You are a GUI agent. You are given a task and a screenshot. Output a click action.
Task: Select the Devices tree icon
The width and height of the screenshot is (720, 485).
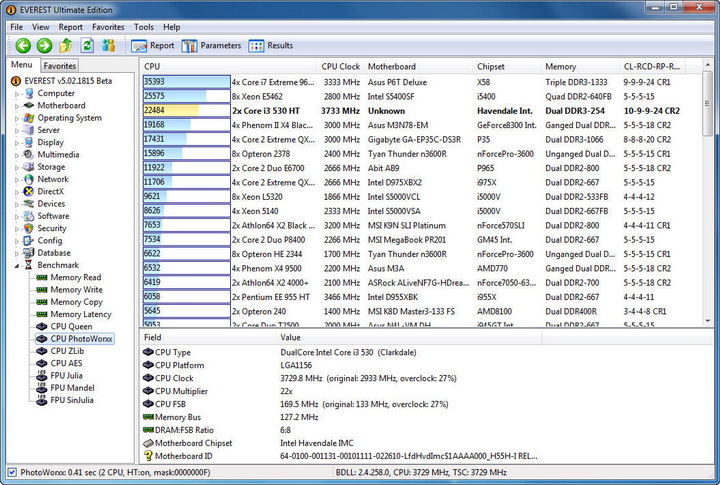[x=29, y=203]
